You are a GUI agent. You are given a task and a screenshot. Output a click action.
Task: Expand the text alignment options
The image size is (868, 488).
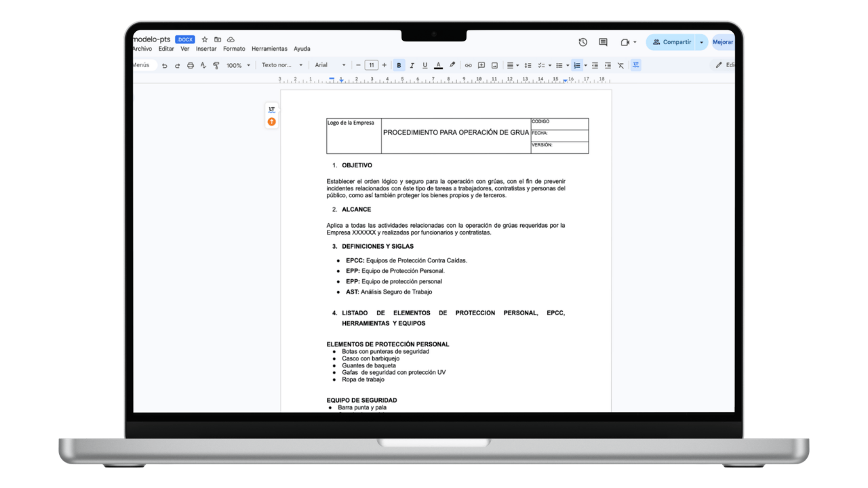click(516, 65)
